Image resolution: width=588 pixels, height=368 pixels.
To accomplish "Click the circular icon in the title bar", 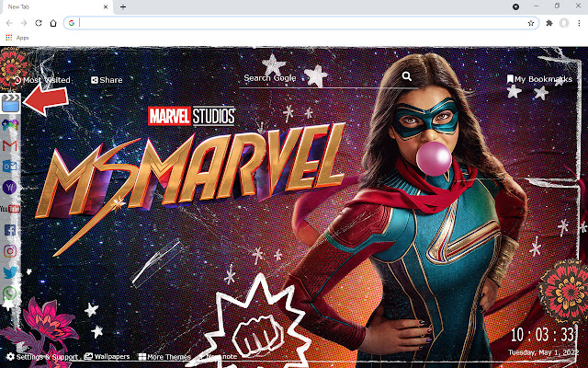I will 516,6.
